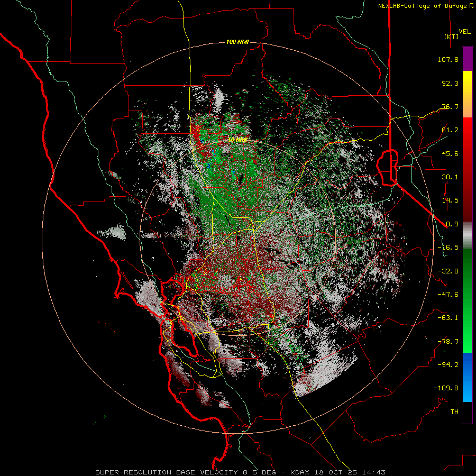Click the -47.6 velocity scale value

(448, 295)
